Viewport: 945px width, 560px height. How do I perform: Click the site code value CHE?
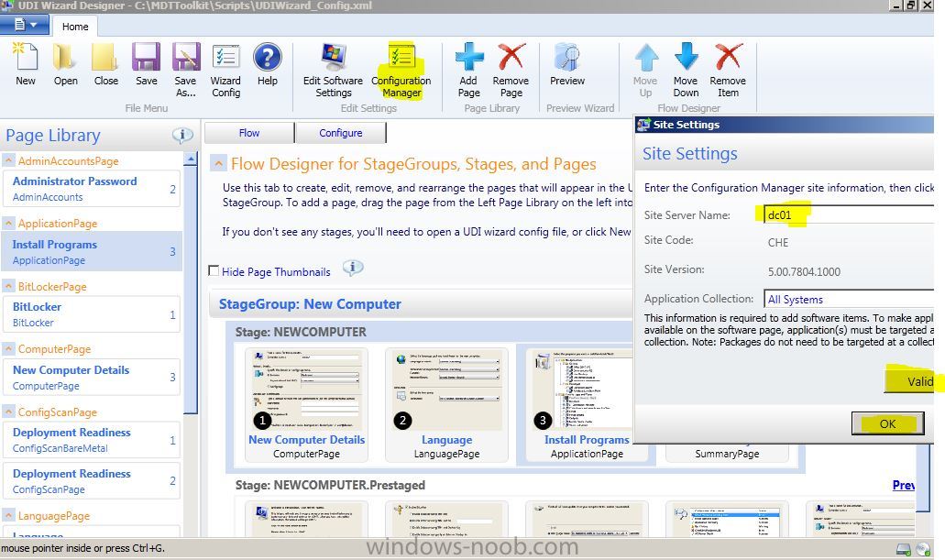coord(778,242)
